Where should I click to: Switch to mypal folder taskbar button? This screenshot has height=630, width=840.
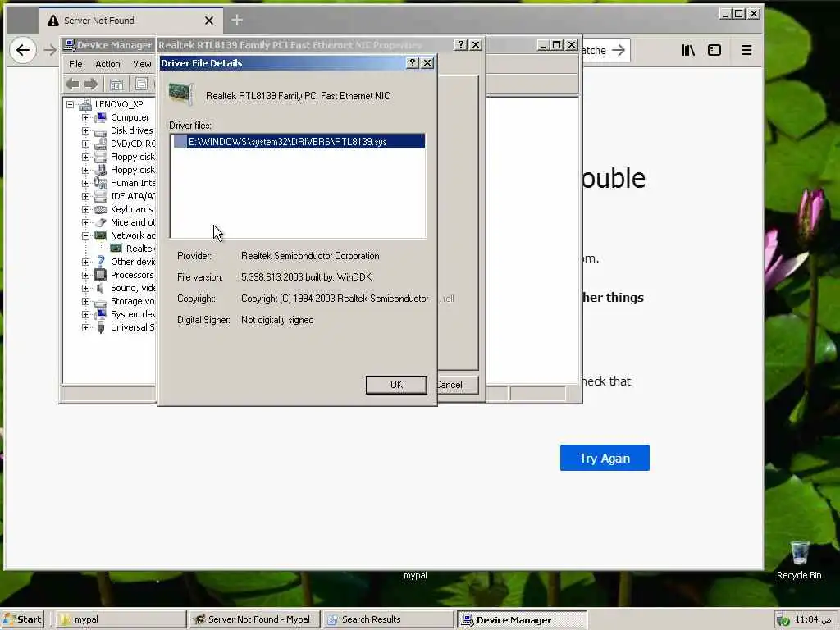121,619
